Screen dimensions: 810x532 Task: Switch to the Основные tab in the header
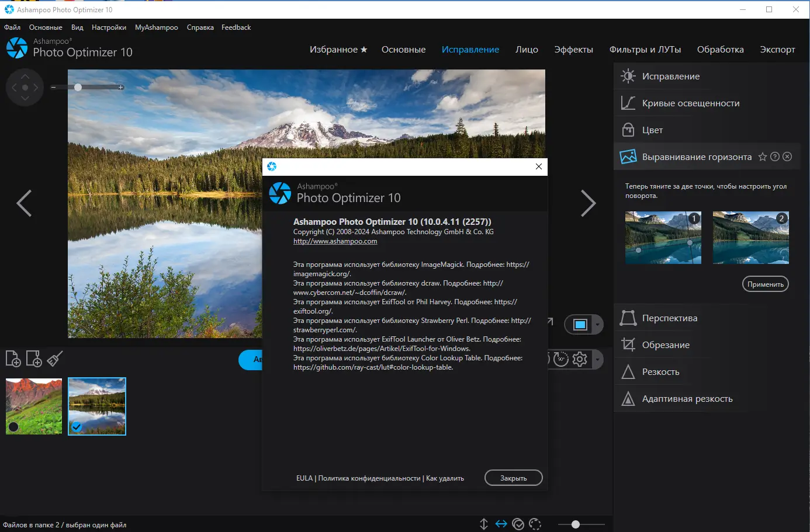403,50
